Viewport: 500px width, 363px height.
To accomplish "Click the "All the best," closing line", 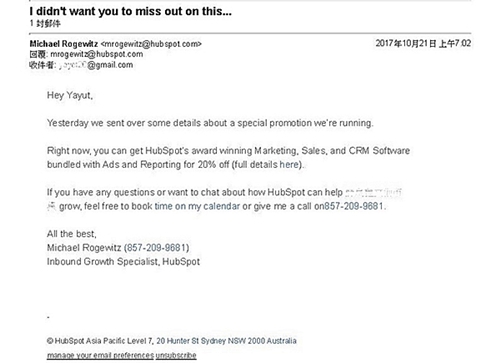I will pos(72,234).
